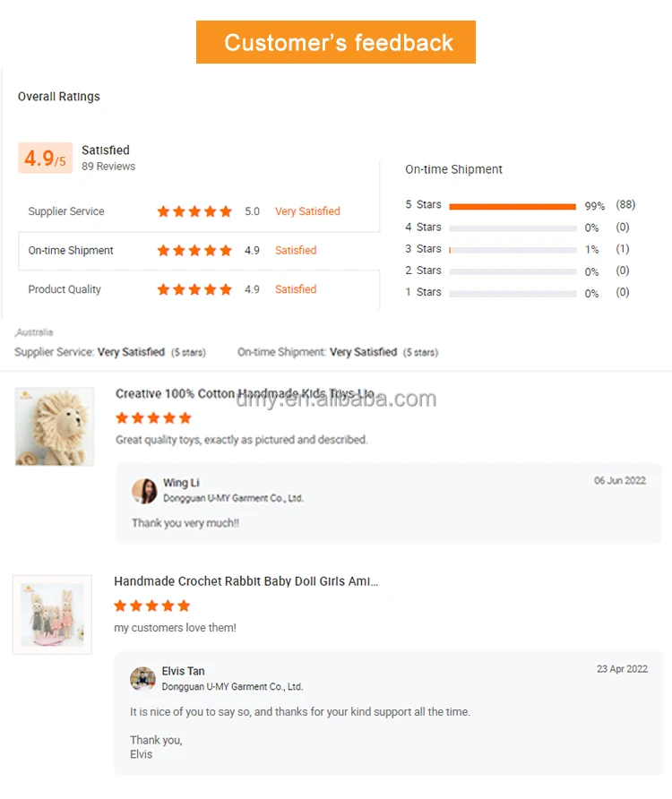Click the 3 Stars rating bar
Image resolution: width=672 pixels, height=799 pixels.
tap(513, 250)
